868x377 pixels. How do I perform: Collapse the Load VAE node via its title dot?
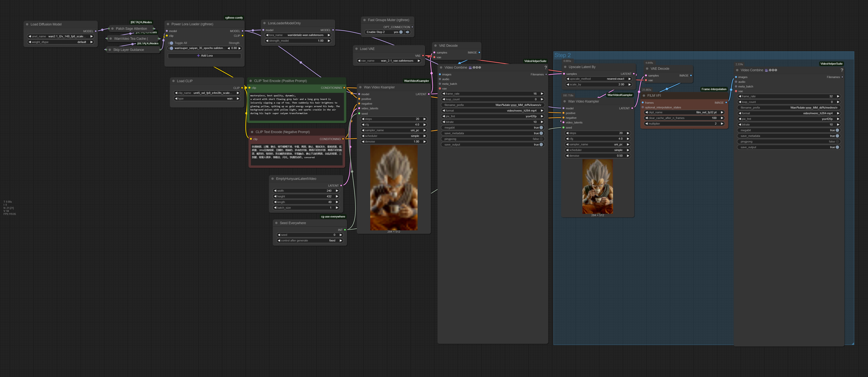(x=357, y=49)
